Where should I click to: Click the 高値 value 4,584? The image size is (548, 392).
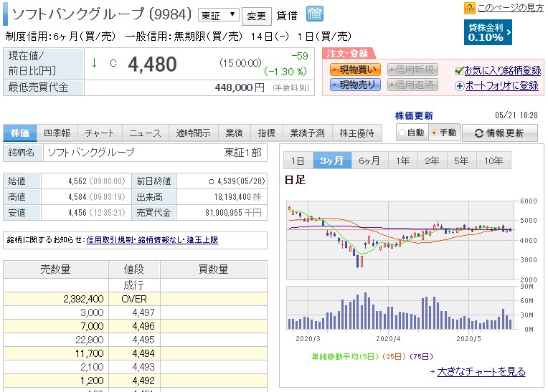77,197
